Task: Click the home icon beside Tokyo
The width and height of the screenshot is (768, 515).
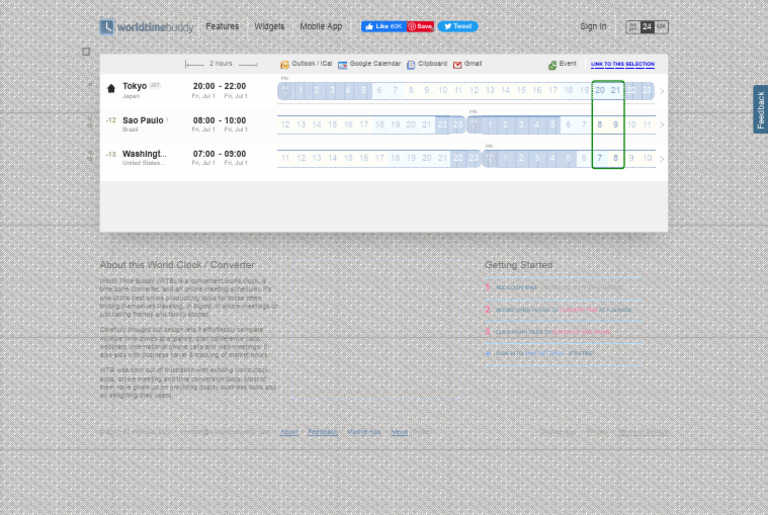Action: [111, 89]
